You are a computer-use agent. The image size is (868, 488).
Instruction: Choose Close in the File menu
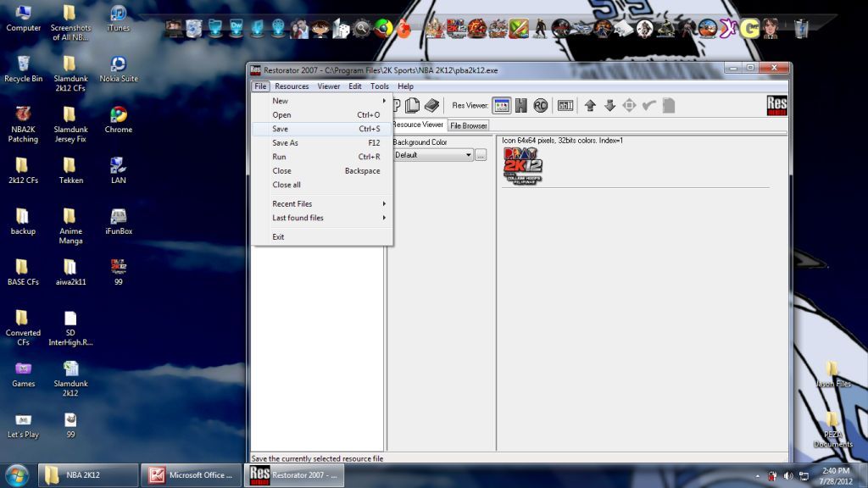coord(321,171)
